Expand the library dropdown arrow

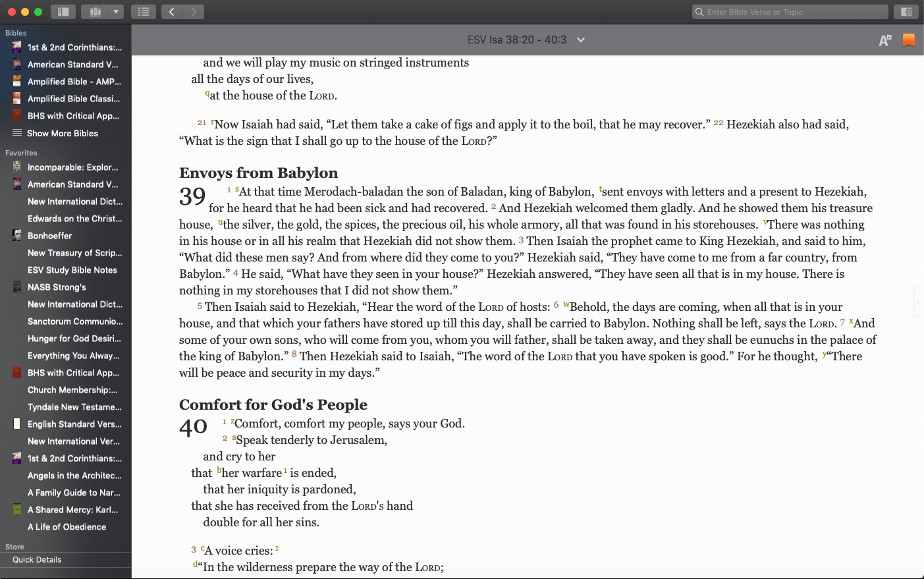[x=116, y=12]
